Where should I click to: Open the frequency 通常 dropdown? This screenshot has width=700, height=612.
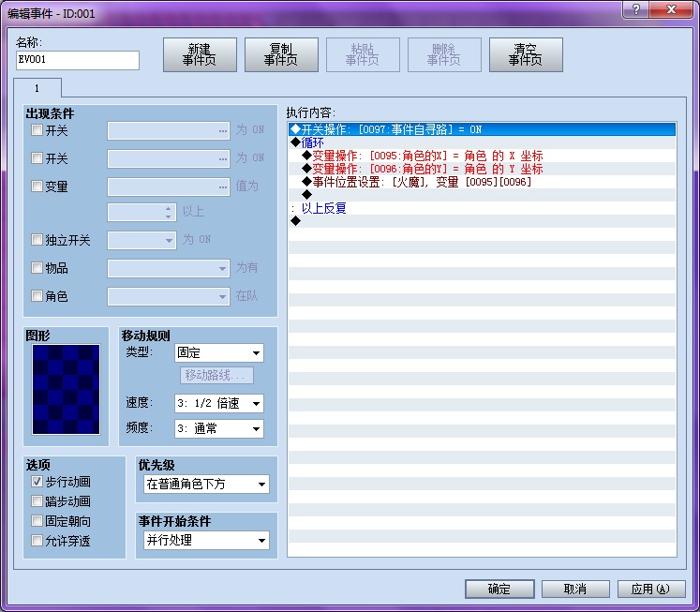click(218, 428)
